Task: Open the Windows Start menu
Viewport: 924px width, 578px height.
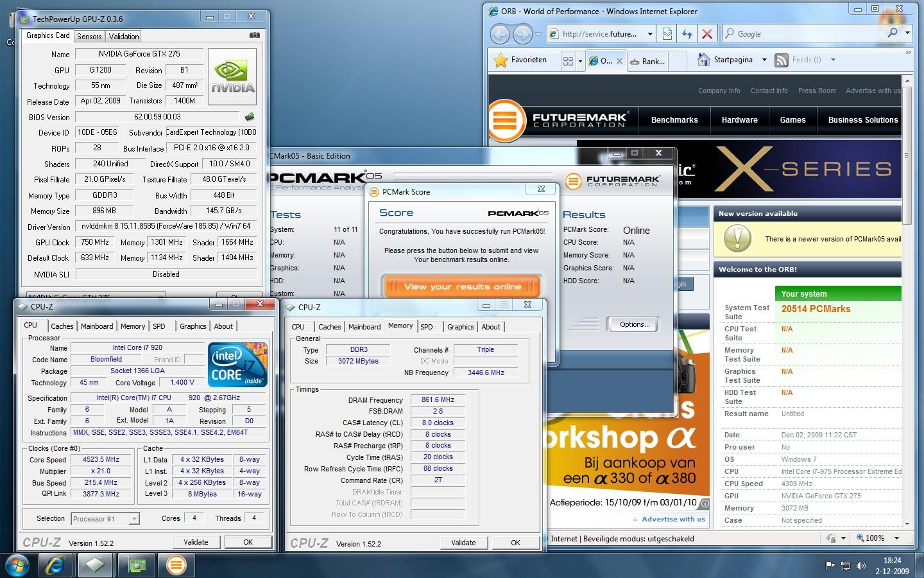Action: coord(17,565)
